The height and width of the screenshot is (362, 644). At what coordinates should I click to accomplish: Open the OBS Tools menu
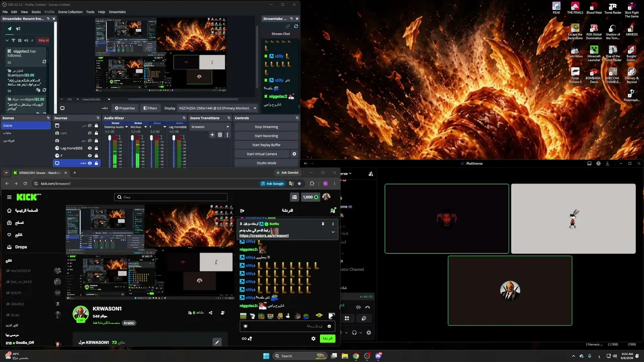click(90, 12)
